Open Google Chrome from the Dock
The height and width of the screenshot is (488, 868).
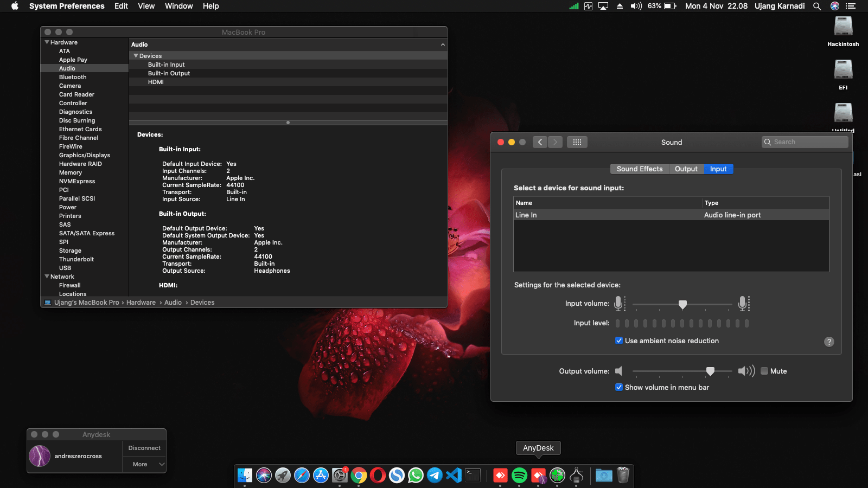tap(359, 476)
